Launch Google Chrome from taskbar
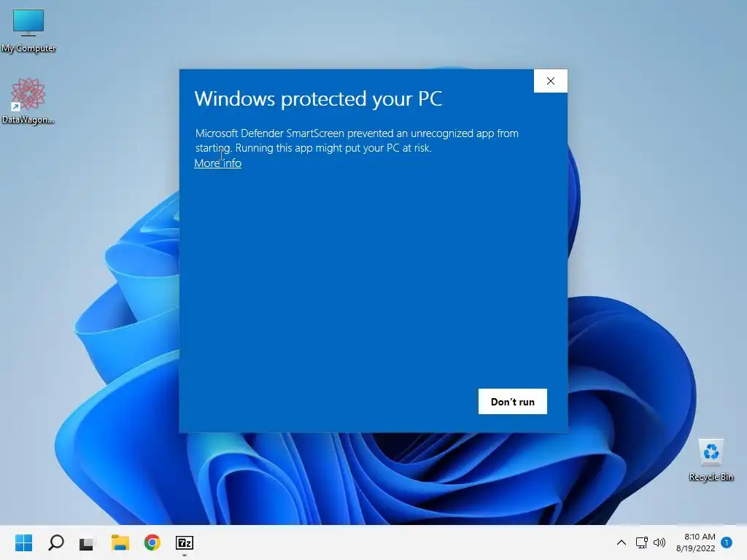The height and width of the screenshot is (560, 747). [152, 542]
